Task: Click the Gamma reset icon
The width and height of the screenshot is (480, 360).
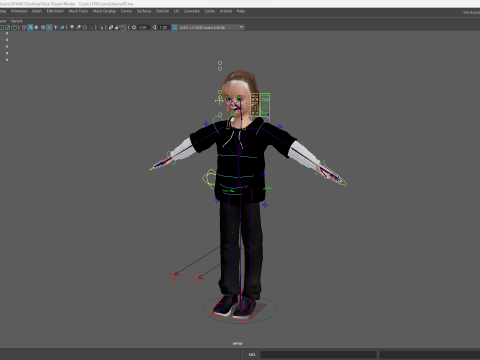Action: coord(154,27)
